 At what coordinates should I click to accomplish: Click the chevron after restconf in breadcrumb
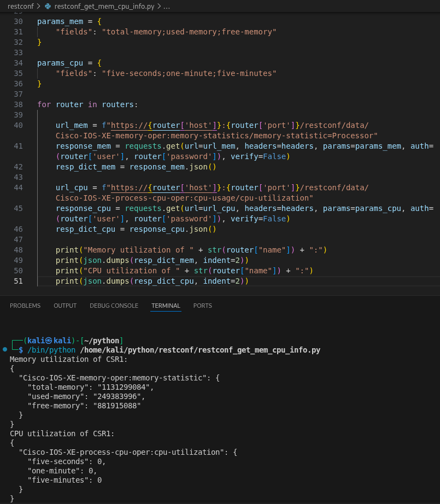39,6
